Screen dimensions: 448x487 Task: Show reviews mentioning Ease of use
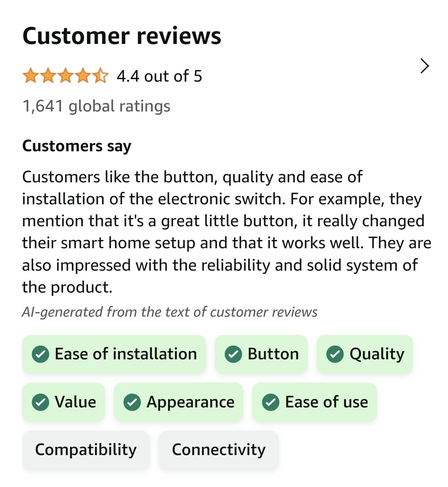coord(314,402)
